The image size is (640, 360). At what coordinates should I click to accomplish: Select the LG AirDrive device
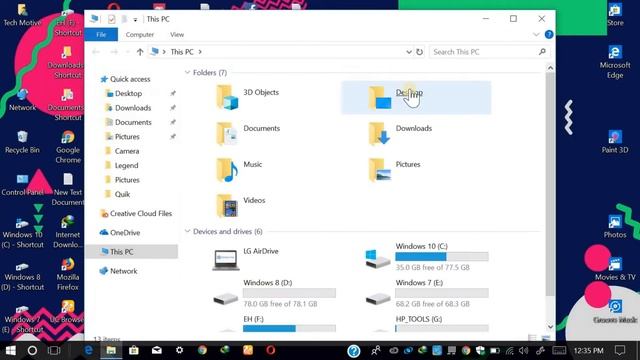coord(245,259)
